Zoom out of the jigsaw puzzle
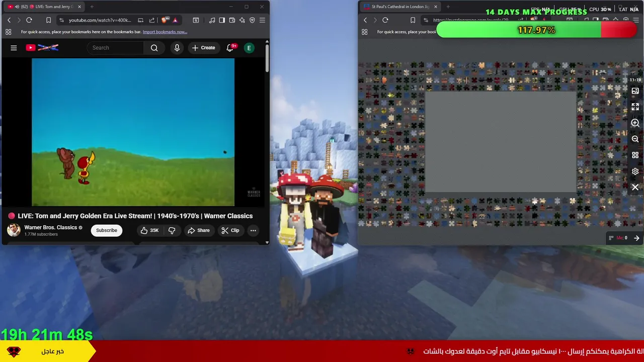Image resolution: width=644 pixels, height=362 pixels. point(635,139)
